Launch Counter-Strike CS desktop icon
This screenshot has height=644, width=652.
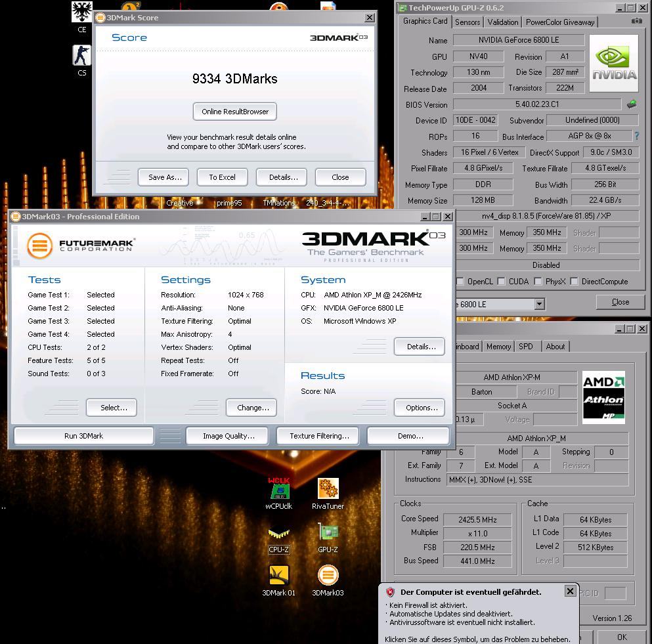coord(82,60)
